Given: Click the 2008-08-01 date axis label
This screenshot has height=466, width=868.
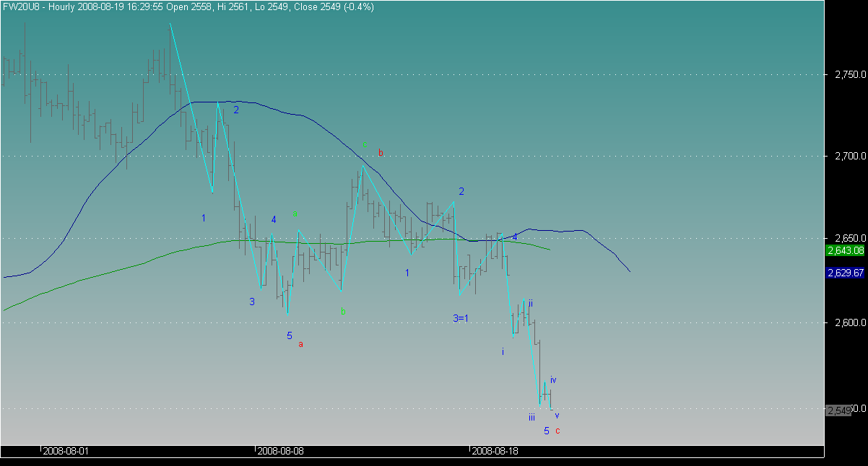Looking at the screenshot, I should point(66,451).
